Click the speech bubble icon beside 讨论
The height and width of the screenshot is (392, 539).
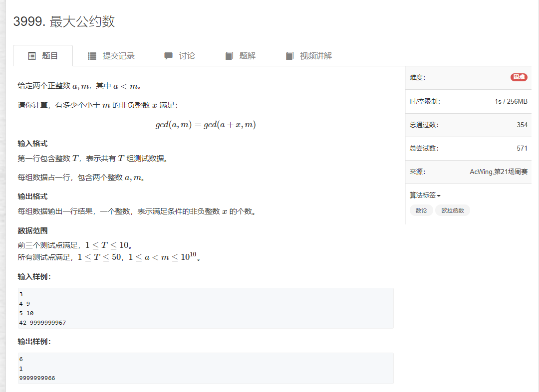click(169, 56)
